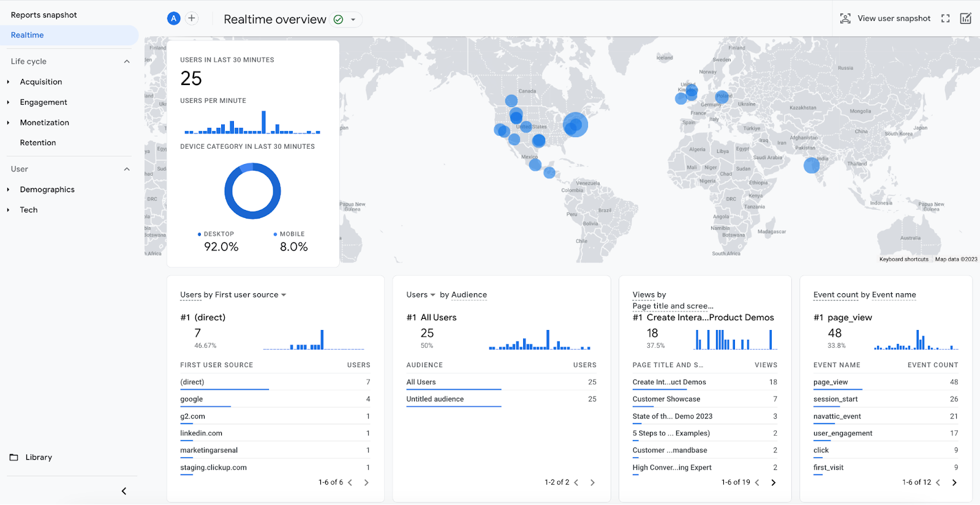Open the dropdown arrow beside Realtime overview
The width and height of the screenshot is (980, 505).
pos(353,20)
